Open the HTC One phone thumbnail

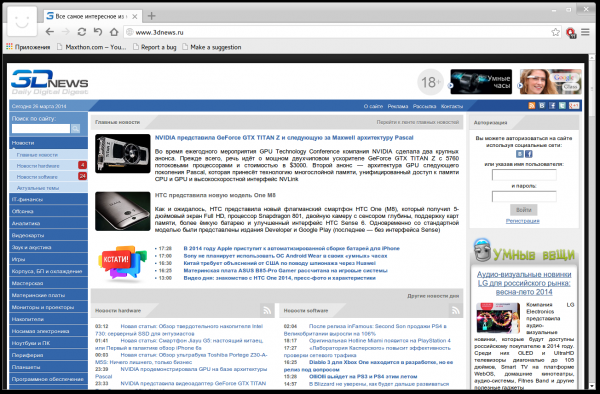pyautogui.click(x=122, y=211)
